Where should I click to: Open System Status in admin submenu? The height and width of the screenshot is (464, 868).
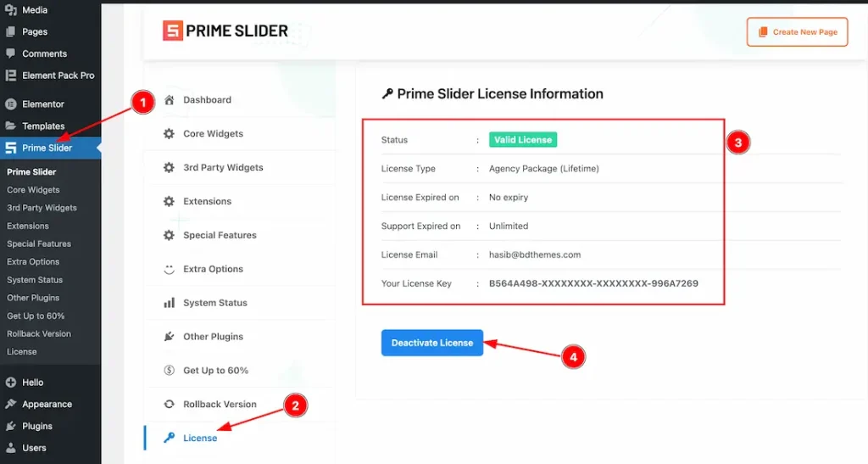tap(34, 280)
